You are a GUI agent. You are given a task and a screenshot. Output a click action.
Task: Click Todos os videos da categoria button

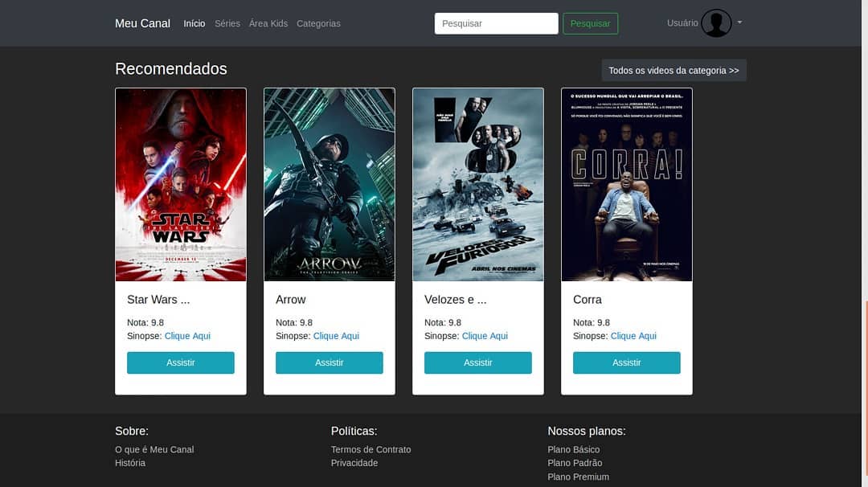tap(674, 70)
